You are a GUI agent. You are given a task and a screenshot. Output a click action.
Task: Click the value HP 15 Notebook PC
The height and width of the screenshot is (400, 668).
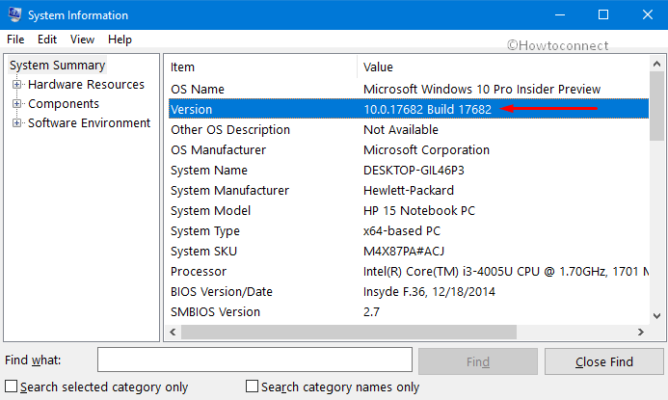[419, 211]
